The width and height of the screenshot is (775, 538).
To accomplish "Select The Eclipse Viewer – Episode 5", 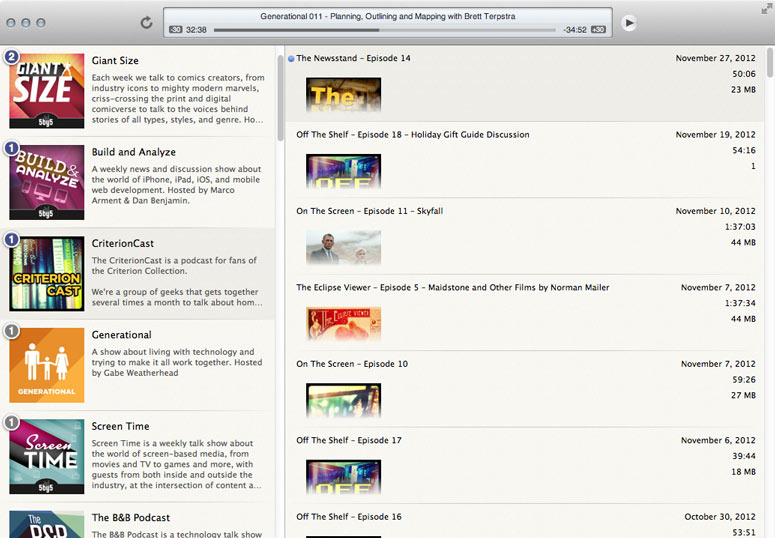I will 453,287.
